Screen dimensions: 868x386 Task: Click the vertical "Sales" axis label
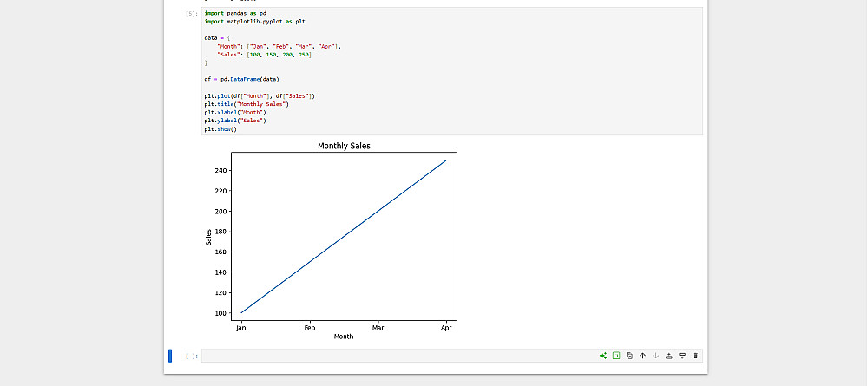208,237
